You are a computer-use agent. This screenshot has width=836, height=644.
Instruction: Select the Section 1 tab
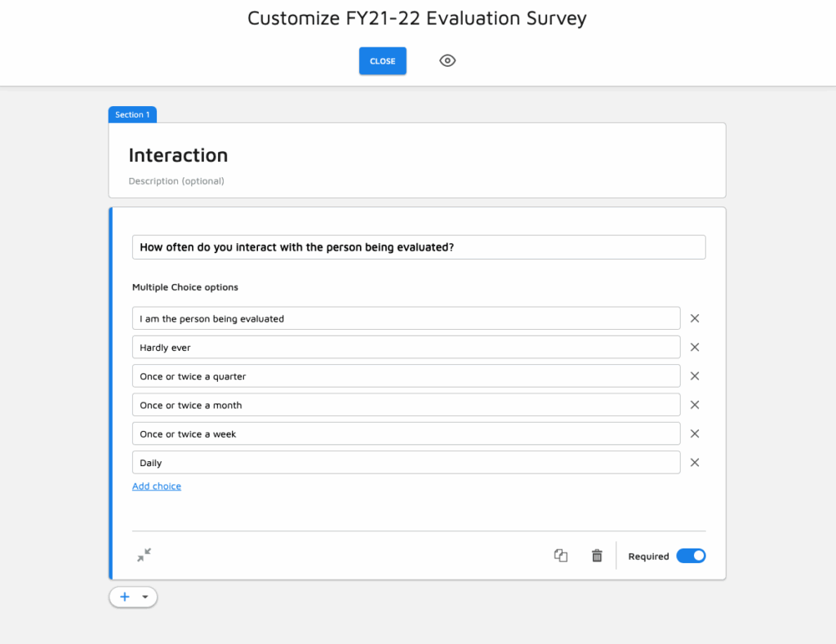tap(132, 115)
